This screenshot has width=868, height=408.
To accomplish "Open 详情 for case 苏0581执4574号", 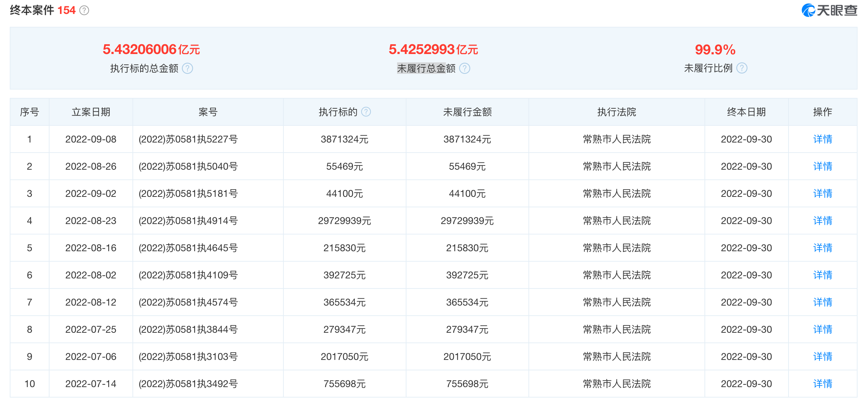I will [x=823, y=302].
